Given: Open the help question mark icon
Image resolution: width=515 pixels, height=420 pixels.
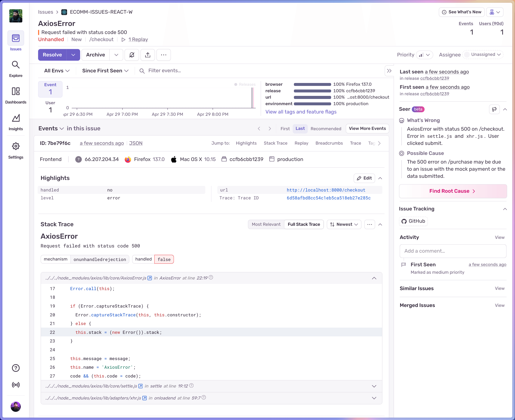Looking at the screenshot, I should coord(16,368).
